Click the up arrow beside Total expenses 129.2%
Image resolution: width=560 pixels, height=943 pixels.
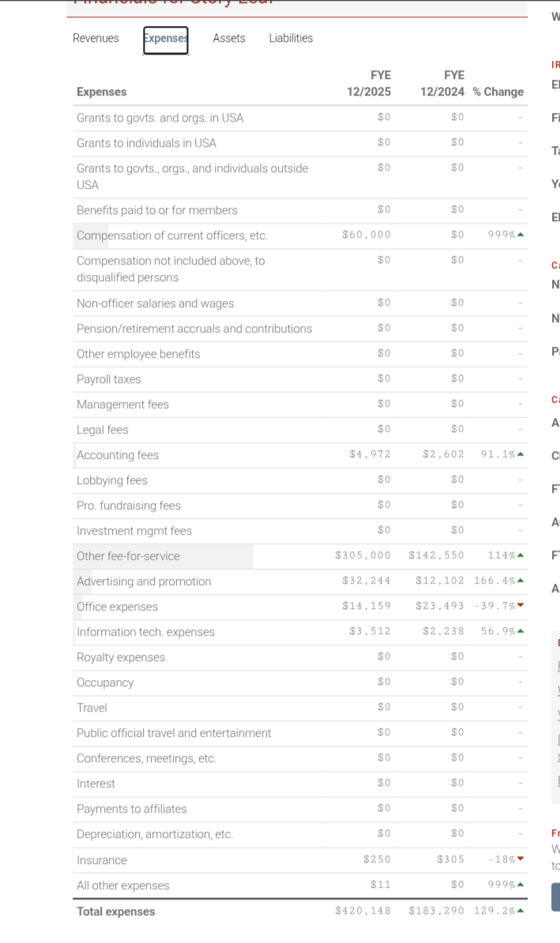tap(521, 911)
